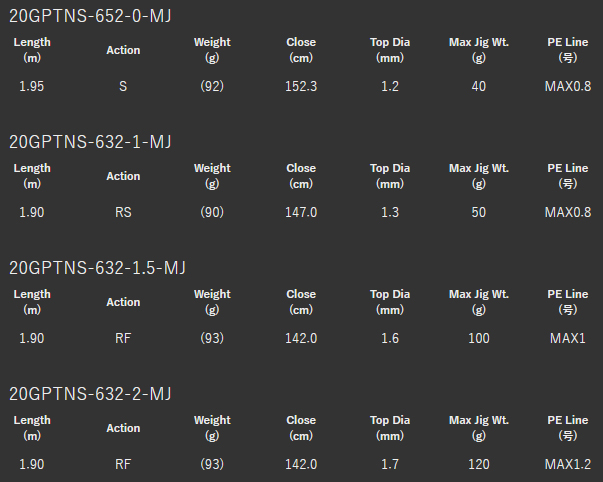The width and height of the screenshot is (603, 482).
Task: Select the top diameter 1.7 value
Action: (390, 464)
